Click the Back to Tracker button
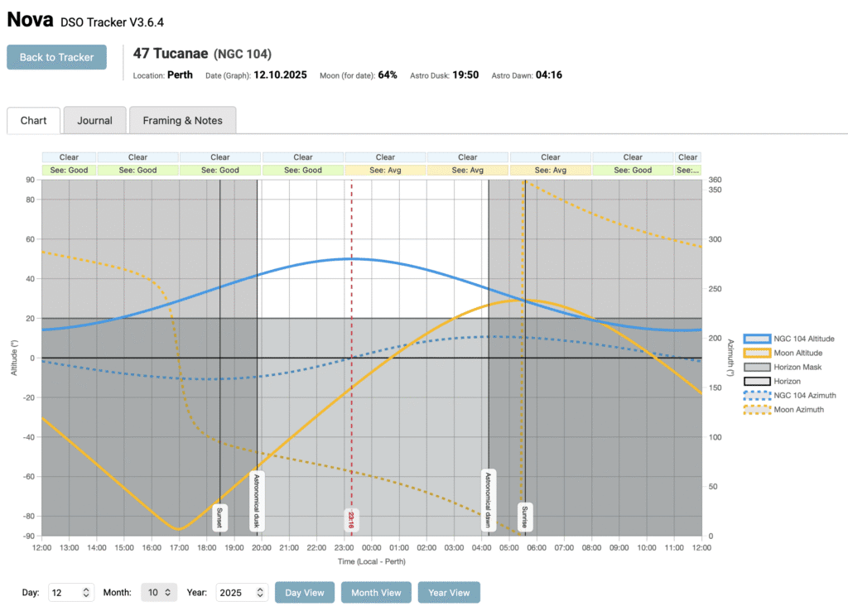Screen dimensions: 848x616 point(56,57)
